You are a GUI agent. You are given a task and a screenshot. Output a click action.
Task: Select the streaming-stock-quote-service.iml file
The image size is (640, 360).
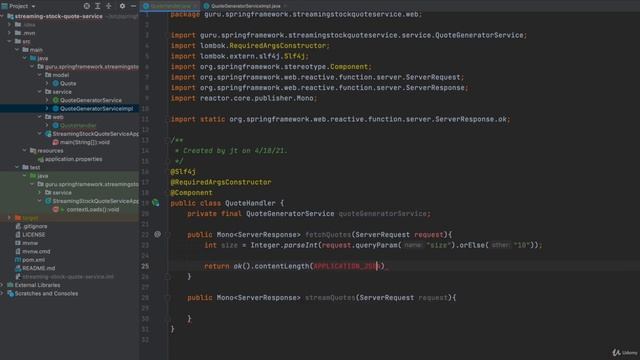tap(68, 277)
